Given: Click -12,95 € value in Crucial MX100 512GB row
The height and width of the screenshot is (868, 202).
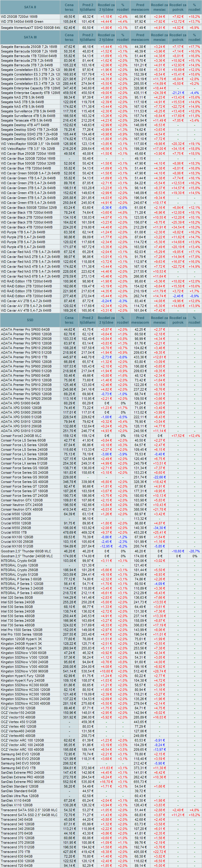Looking at the screenshot, I should click(107, 546).
